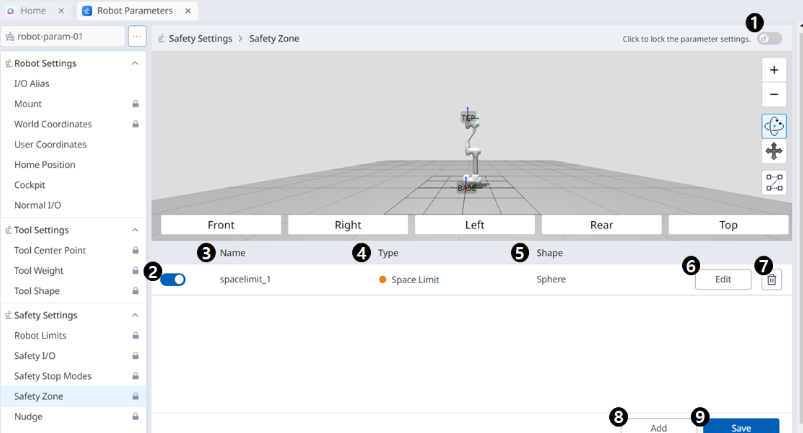Click Edit for spacelimit_1

[x=723, y=280]
